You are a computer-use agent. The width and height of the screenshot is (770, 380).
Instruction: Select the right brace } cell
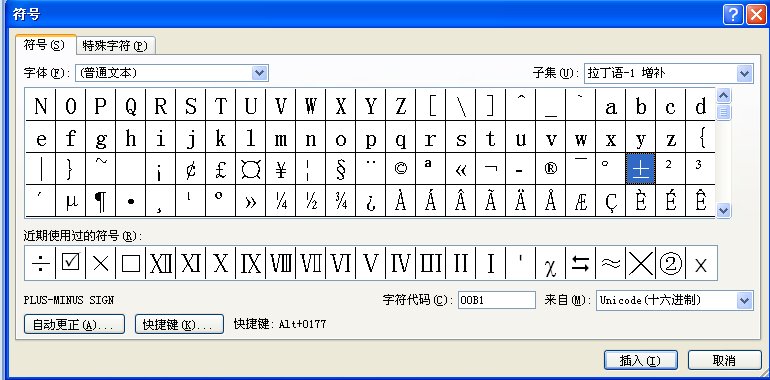pyautogui.click(x=71, y=168)
